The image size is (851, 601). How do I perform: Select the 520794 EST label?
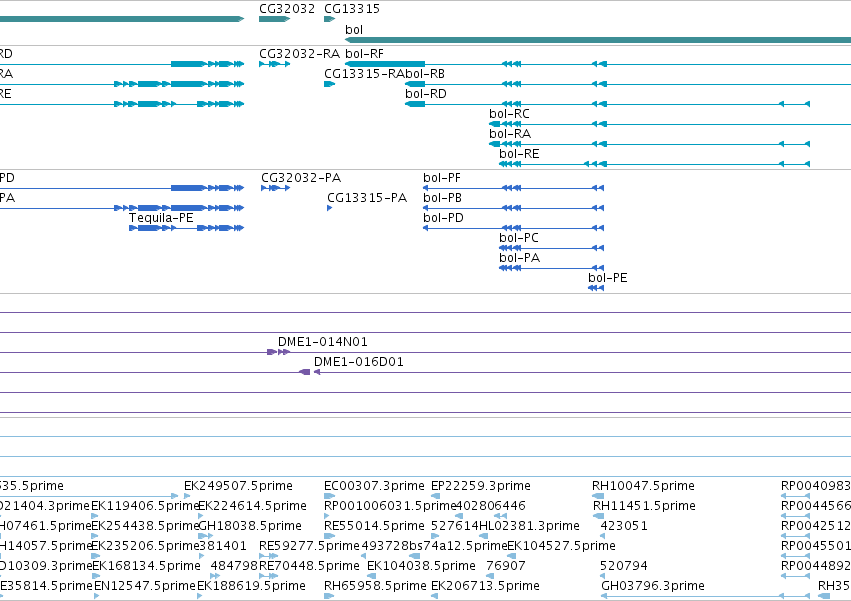(624, 566)
